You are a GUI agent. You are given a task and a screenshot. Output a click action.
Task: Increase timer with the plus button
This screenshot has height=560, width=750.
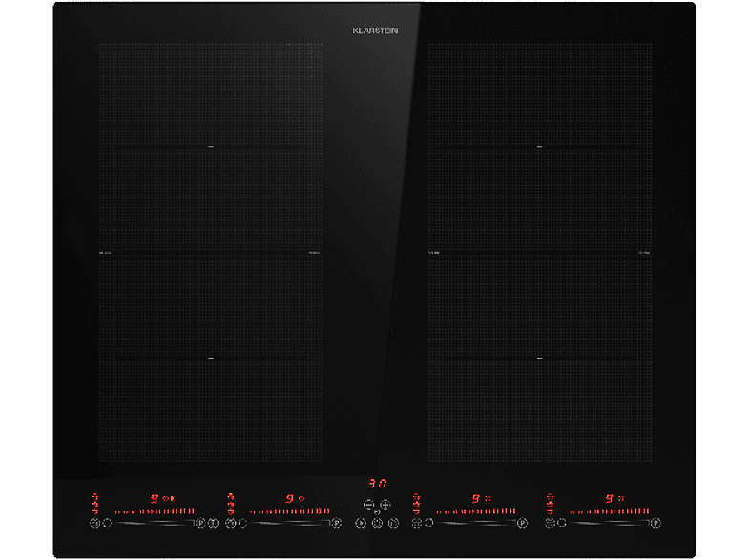(x=385, y=505)
